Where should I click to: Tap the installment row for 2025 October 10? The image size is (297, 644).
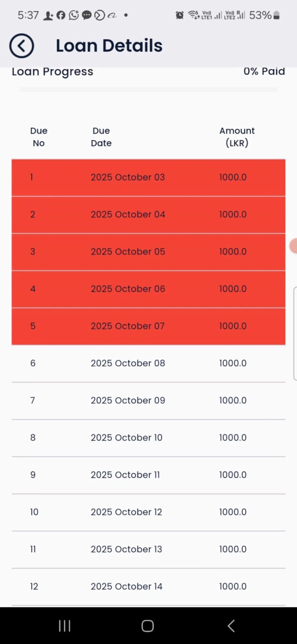[148, 438]
